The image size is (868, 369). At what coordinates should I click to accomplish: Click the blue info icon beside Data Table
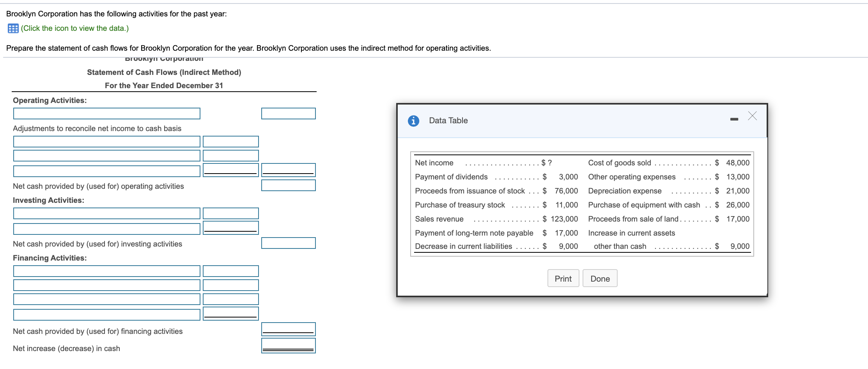(x=413, y=121)
